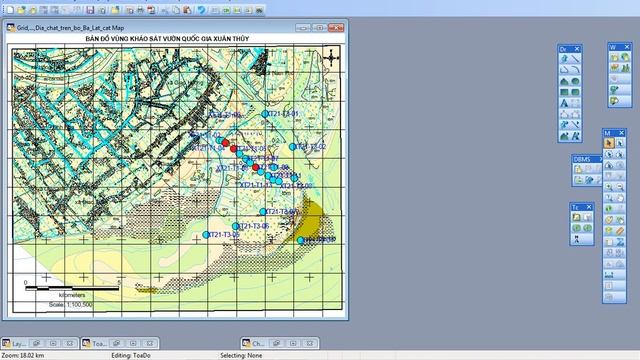Open the Editing: ToaDo status bar field

(131, 356)
